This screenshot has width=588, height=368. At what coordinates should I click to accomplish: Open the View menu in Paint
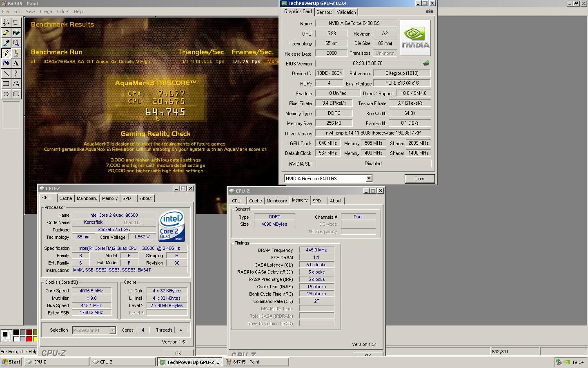click(x=31, y=11)
